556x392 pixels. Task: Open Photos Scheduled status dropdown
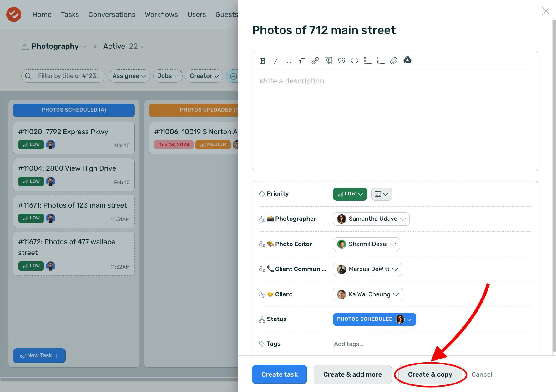[x=374, y=319]
